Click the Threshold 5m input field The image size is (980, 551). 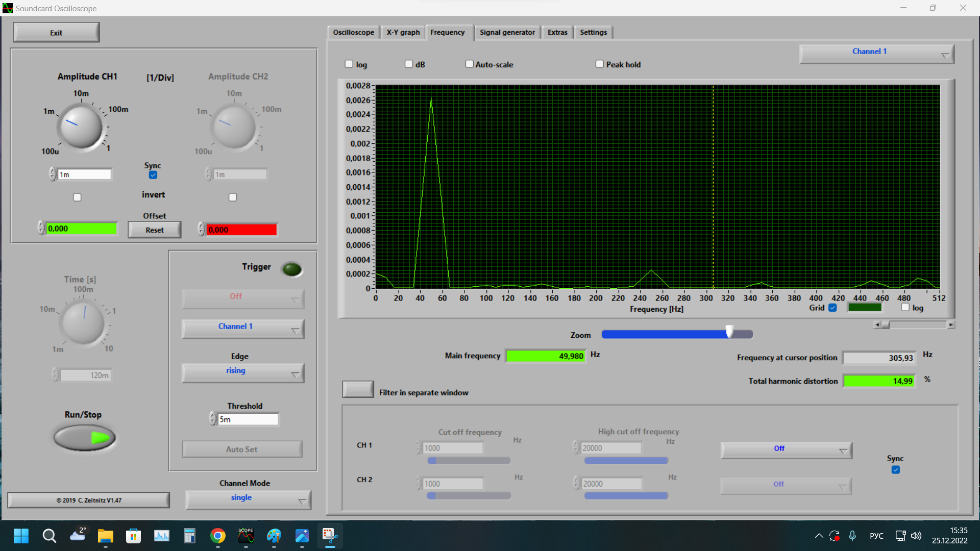pos(248,419)
